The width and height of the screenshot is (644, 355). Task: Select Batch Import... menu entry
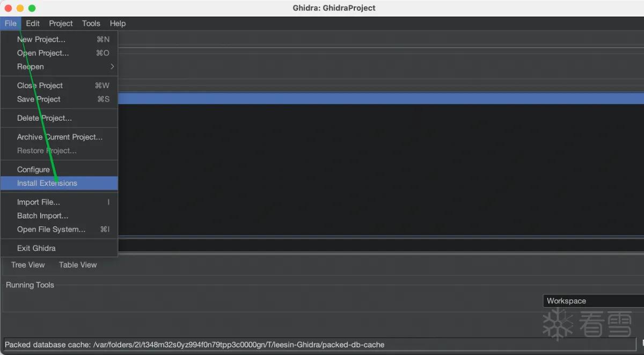pyautogui.click(x=59, y=215)
